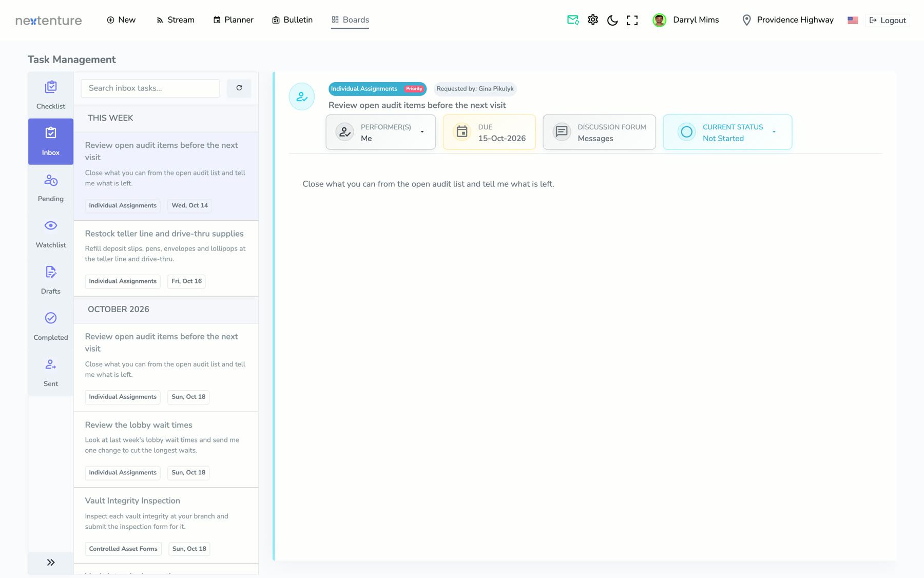
Task: Open the Sent tasks section
Action: 50,373
